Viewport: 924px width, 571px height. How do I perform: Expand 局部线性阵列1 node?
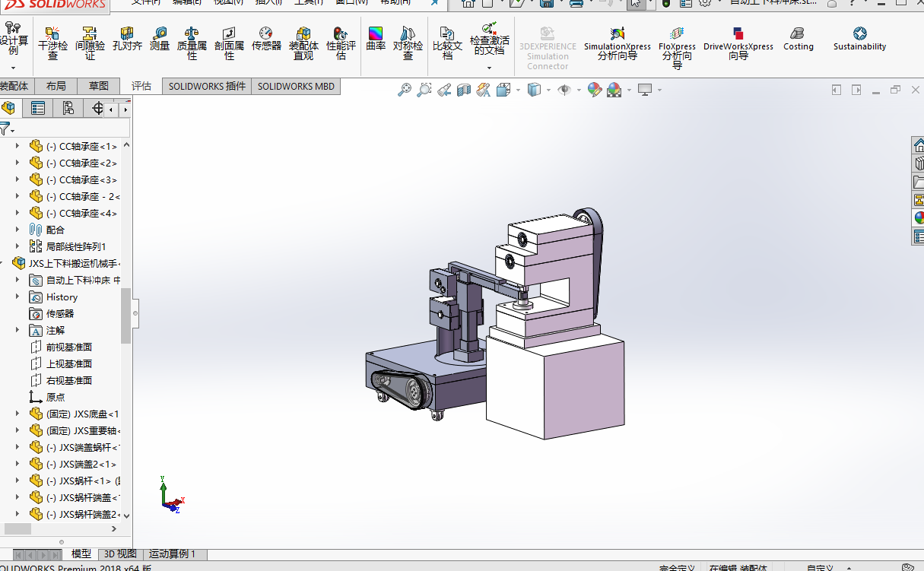[x=17, y=246]
